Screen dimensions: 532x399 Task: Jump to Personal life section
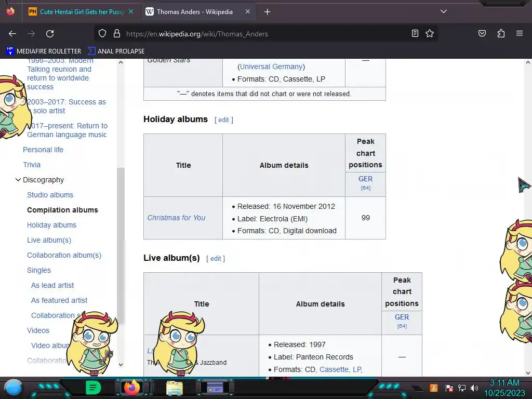(x=43, y=150)
